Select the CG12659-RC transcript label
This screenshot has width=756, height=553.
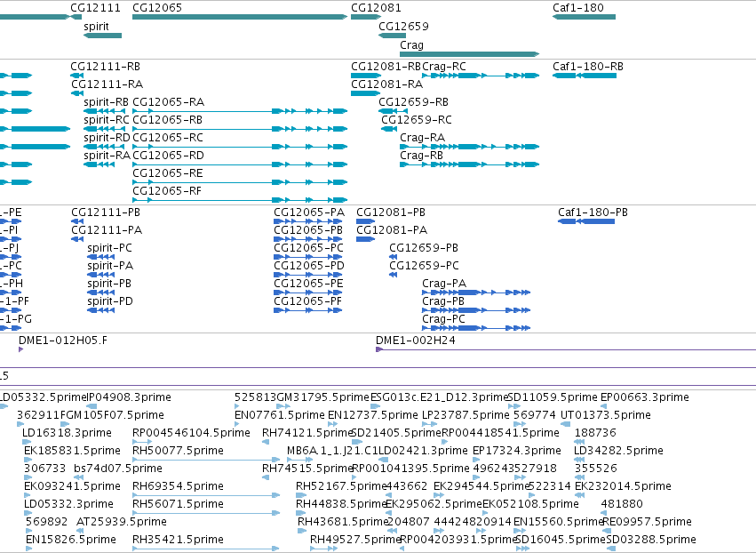(x=417, y=120)
